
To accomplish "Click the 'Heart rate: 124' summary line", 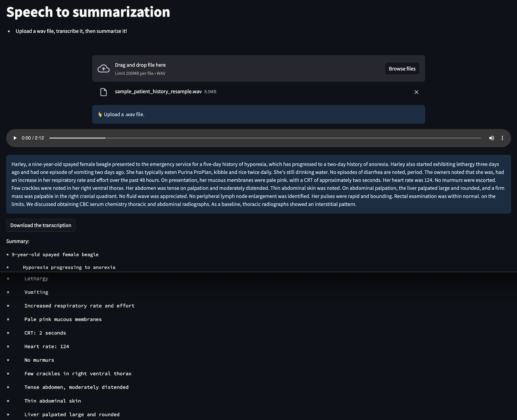I will pyautogui.click(x=46, y=346).
